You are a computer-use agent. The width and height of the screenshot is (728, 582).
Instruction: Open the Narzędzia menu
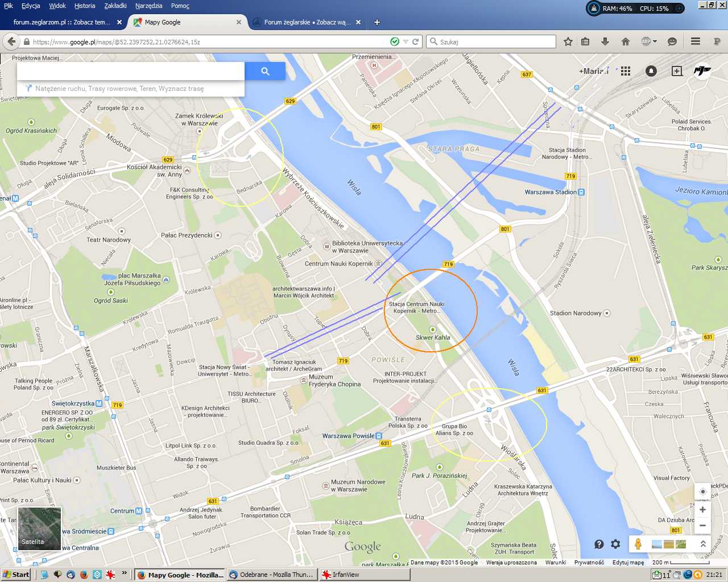click(x=148, y=6)
